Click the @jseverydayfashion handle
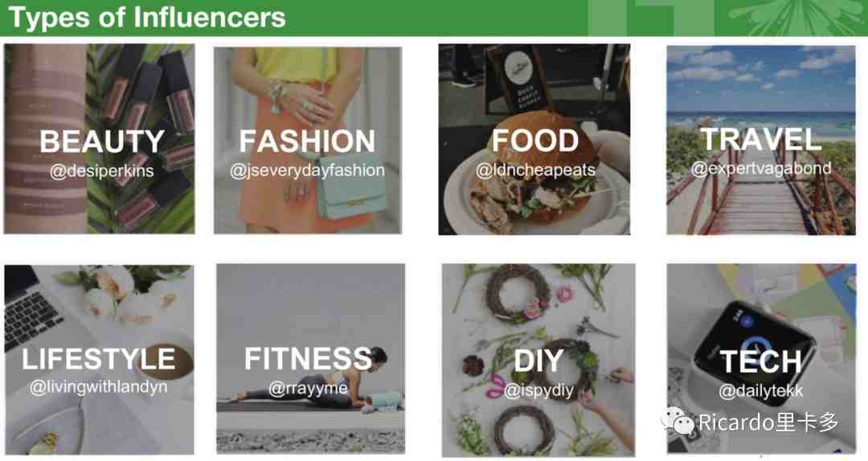Screen dimensions: 868x461 307,170
